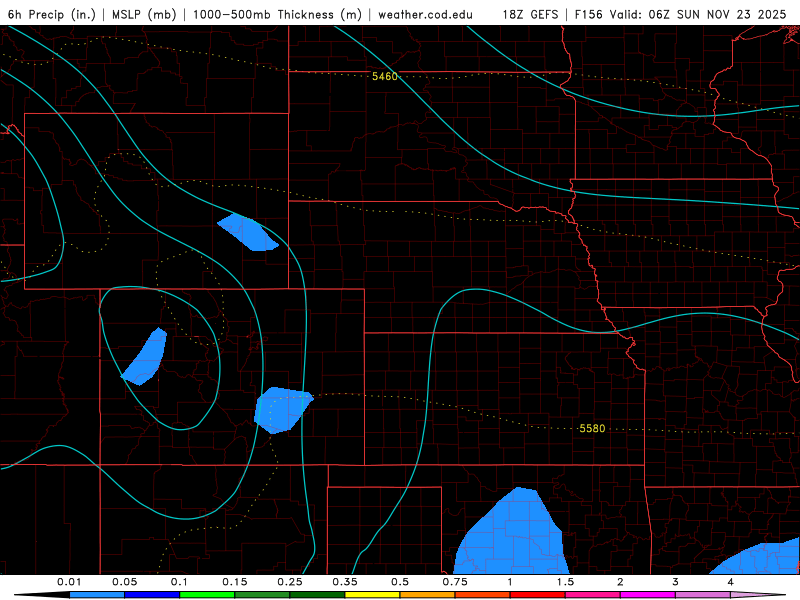Select the medium green 0.15–0.25 legend swatch
800x600 pixels.
pos(262,595)
